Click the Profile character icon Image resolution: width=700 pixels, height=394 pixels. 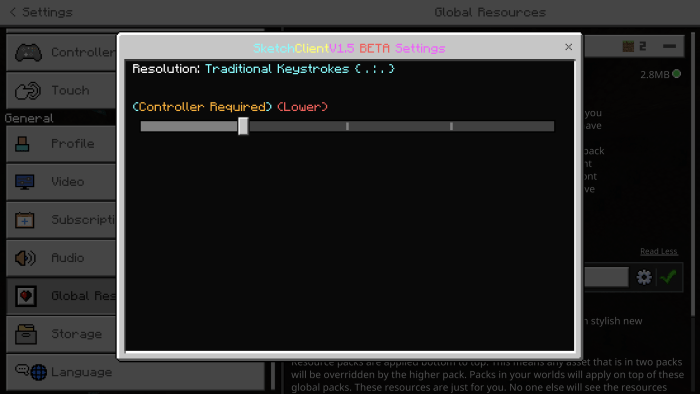22,144
